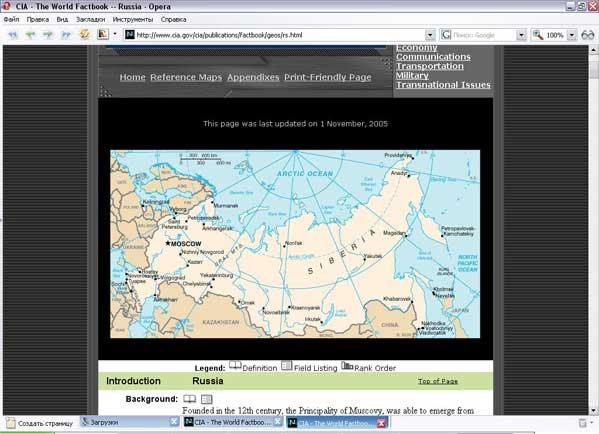Expand the address bar history dropdown
Screen dimensions: 599x434
coord(430,35)
